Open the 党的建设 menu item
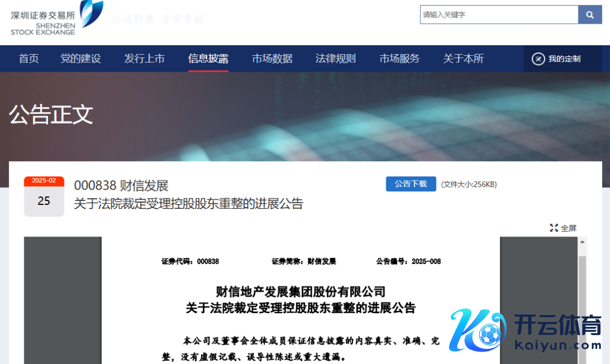The height and width of the screenshot is (364, 610). [81, 59]
